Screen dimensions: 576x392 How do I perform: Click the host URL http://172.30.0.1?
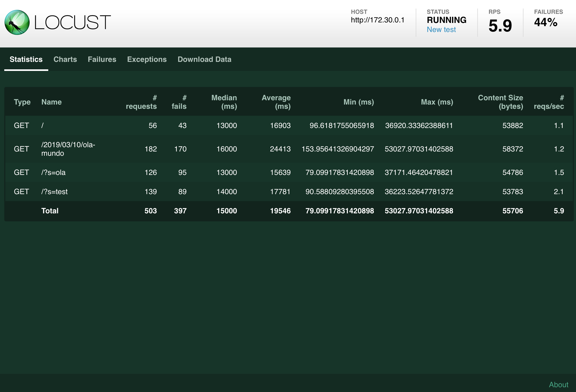[377, 20]
